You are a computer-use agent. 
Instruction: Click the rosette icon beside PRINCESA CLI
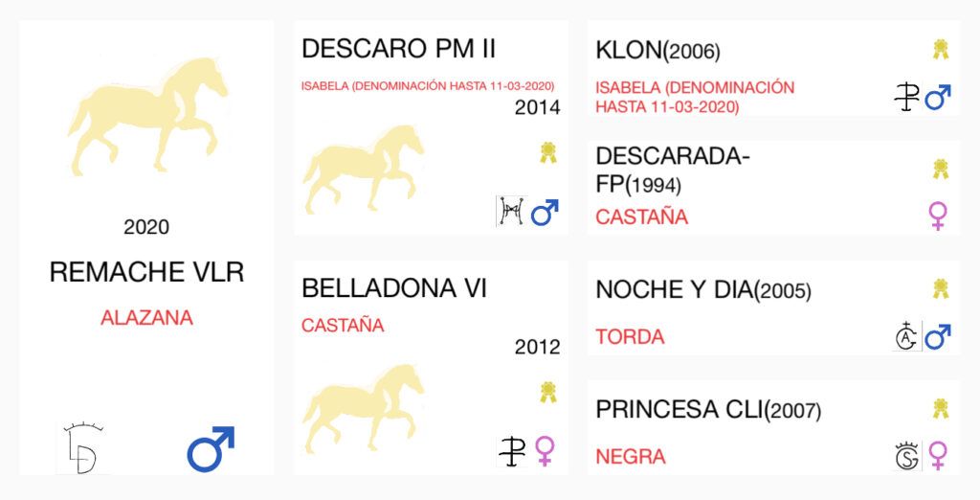[941, 409]
